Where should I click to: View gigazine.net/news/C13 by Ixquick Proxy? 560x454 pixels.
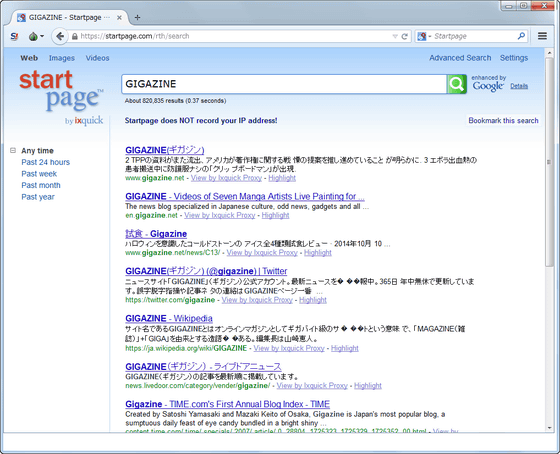pos(262,253)
